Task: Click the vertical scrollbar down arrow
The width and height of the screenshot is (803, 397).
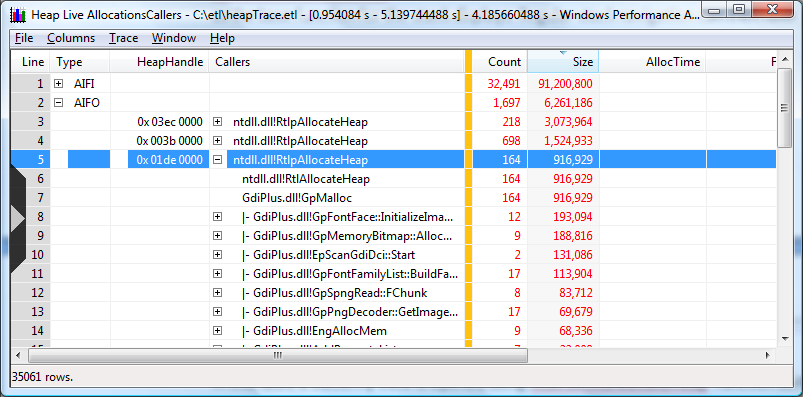Action: click(784, 338)
